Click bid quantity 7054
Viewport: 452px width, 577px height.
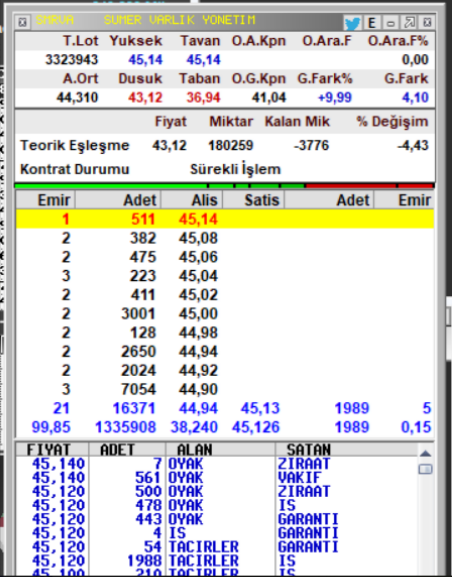tap(138, 389)
